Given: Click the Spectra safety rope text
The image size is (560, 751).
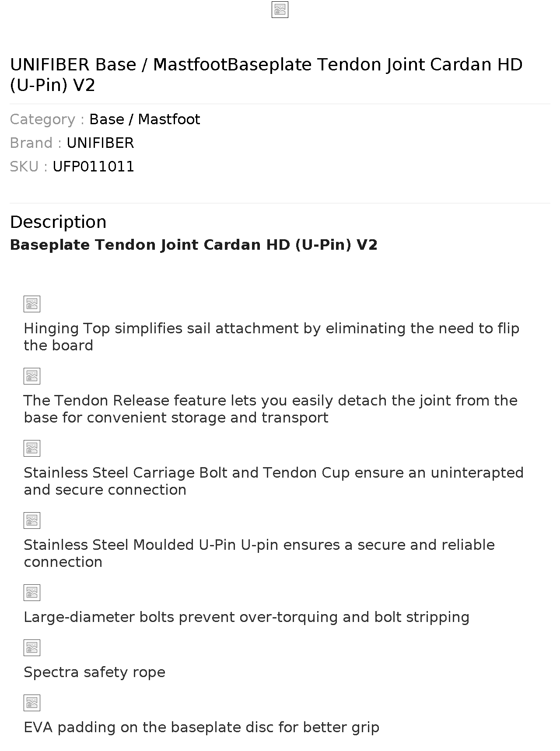Looking at the screenshot, I should [x=94, y=672].
